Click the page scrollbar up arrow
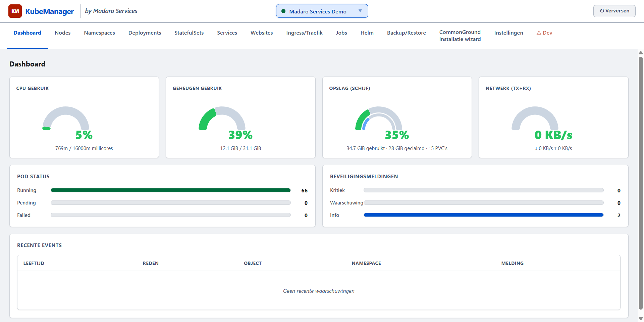This screenshot has width=644, height=322. [x=641, y=53]
